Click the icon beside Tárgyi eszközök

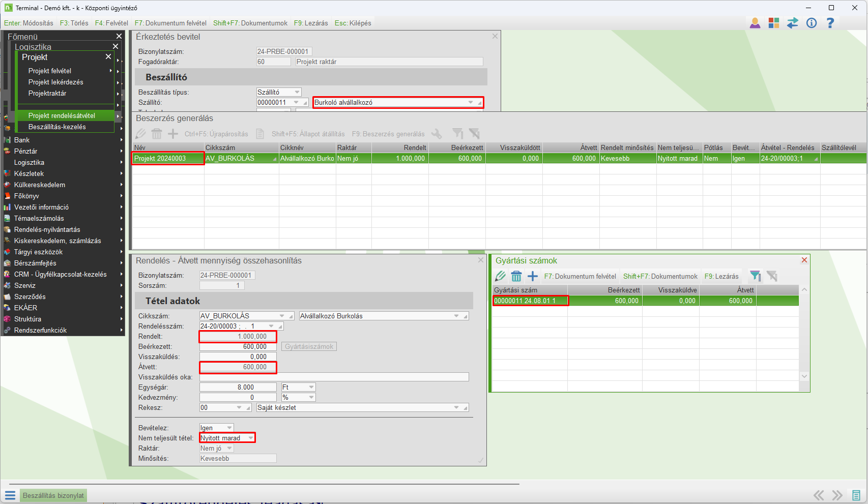pos(7,252)
